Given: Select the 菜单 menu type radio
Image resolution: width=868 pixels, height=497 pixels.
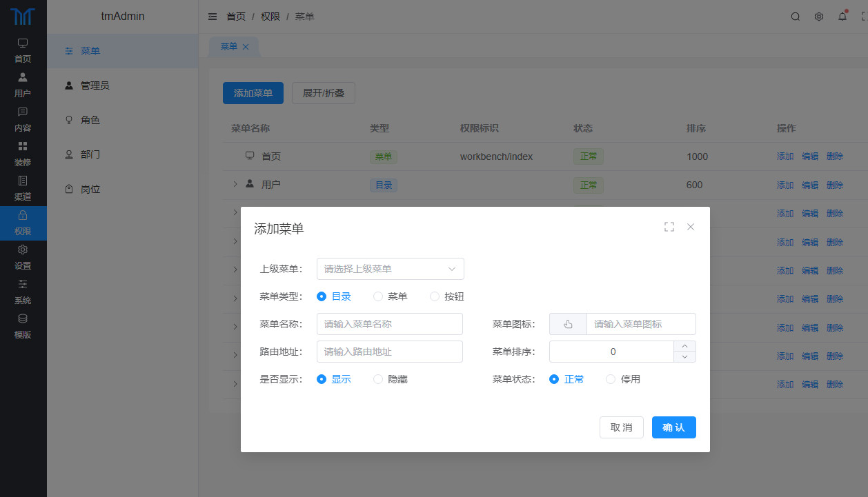Looking at the screenshot, I should click(x=378, y=296).
